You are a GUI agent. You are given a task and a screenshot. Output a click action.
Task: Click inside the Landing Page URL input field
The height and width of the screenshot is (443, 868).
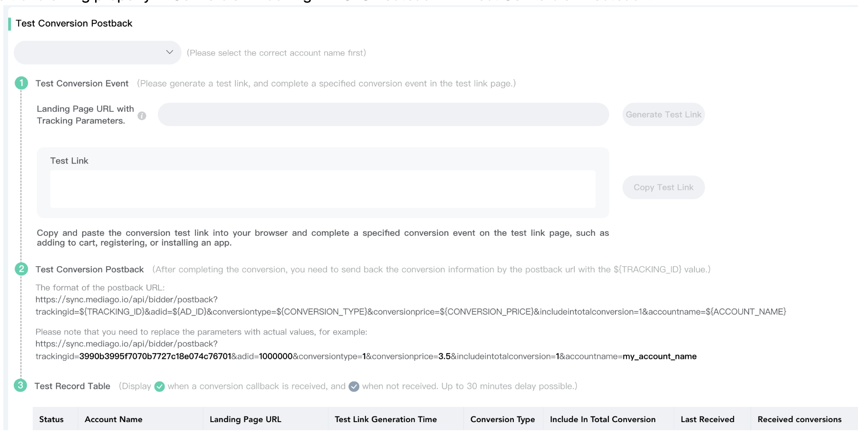coord(383,114)
